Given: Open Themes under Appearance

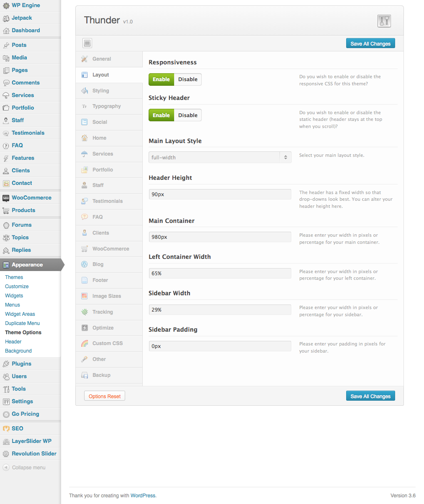Looking at the screenshot, I should (x=14, y=277).
